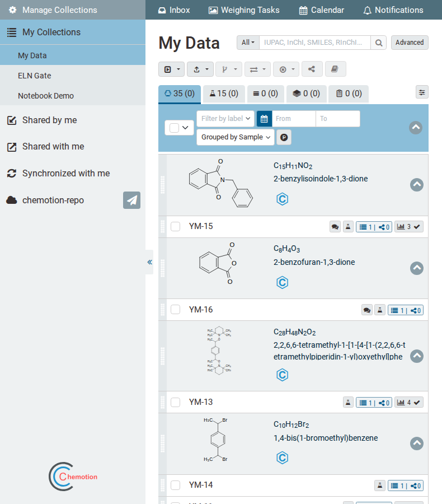Open Inbox in the top bar
Viewport: 442px width, 504px height.
coord(174,10)
